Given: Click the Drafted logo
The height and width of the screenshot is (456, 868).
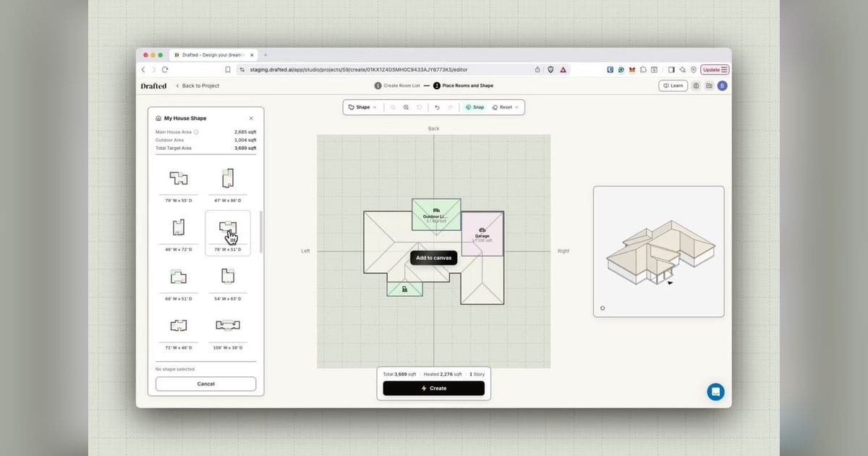Looking at the screenshot, I should pos(153,85).
